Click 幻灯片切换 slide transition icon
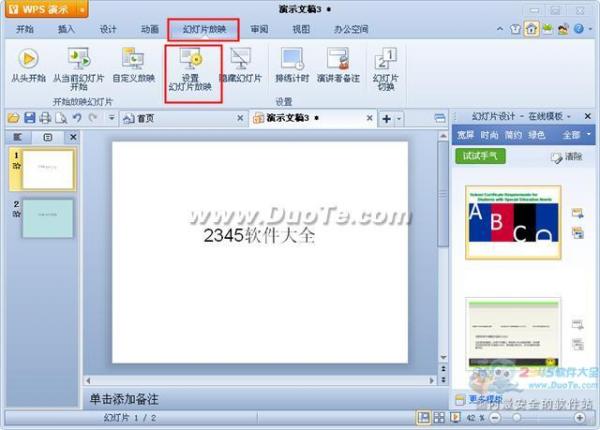 [x=385, y=64]
